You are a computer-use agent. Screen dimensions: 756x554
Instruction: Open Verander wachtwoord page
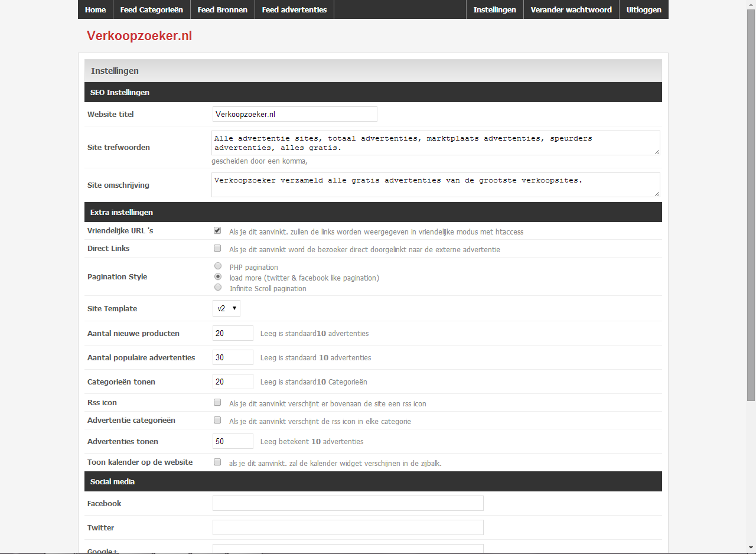(x=571, y=9)
